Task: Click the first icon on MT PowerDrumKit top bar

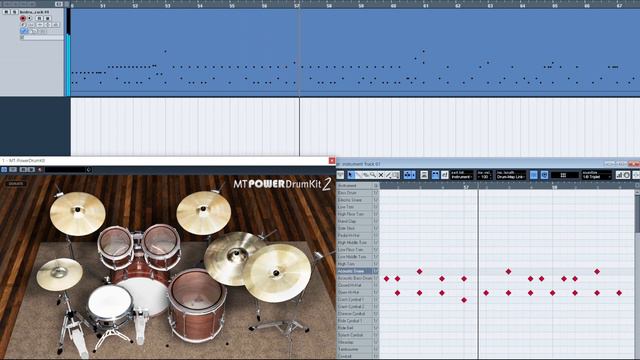Action: [4, 169]
